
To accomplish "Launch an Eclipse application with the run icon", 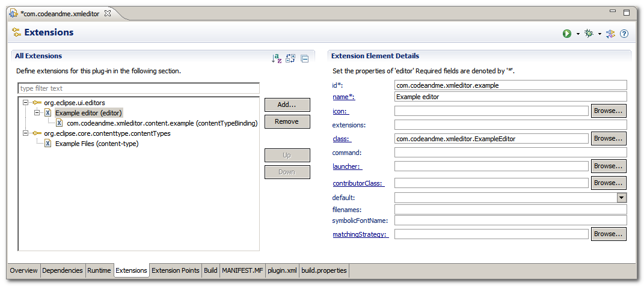I will click(567, 34).
